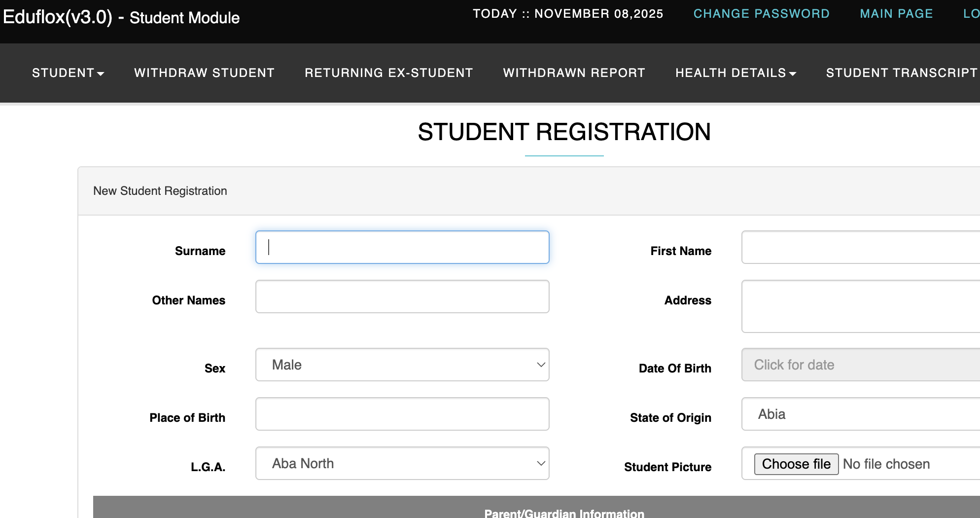Open STUDENT TRANSCRIPT menu item
Image resolution: width=980 pixels, height=518 pixels.
[902, 73]
